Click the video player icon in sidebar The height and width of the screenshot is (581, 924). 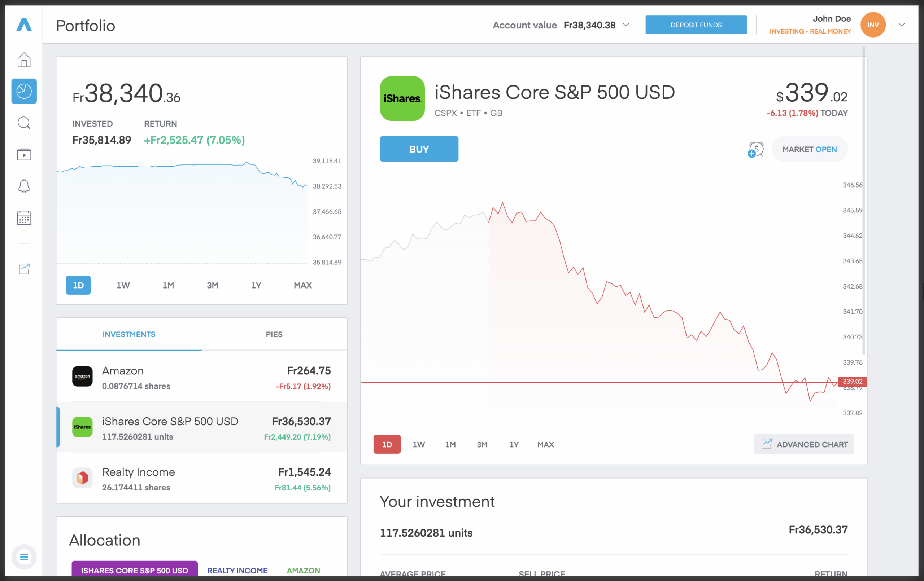pyautogui.click(x=24, y=154)
